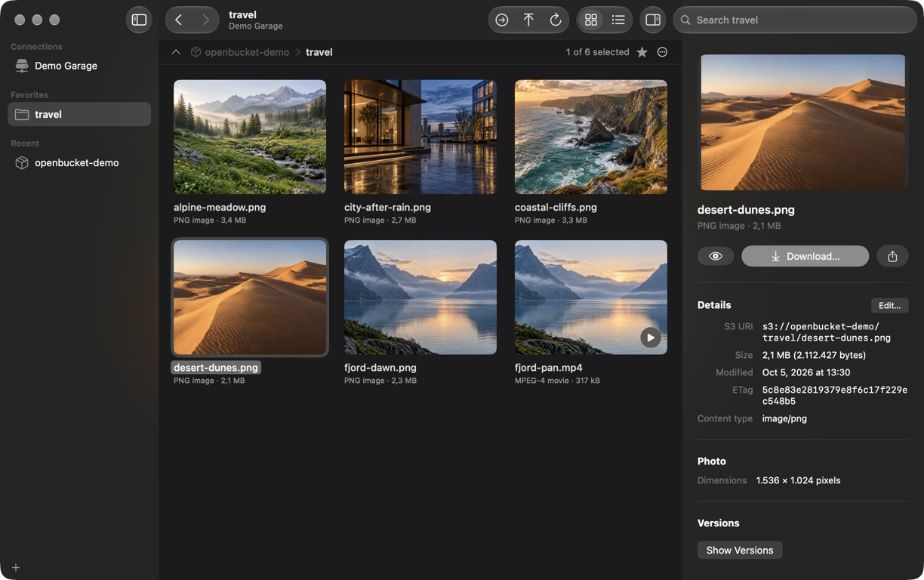Open Quick Look with the eye button
Image resolution: width=924 pixels, height=580 pixels.
pyautogui.click(x=716, y=256)
